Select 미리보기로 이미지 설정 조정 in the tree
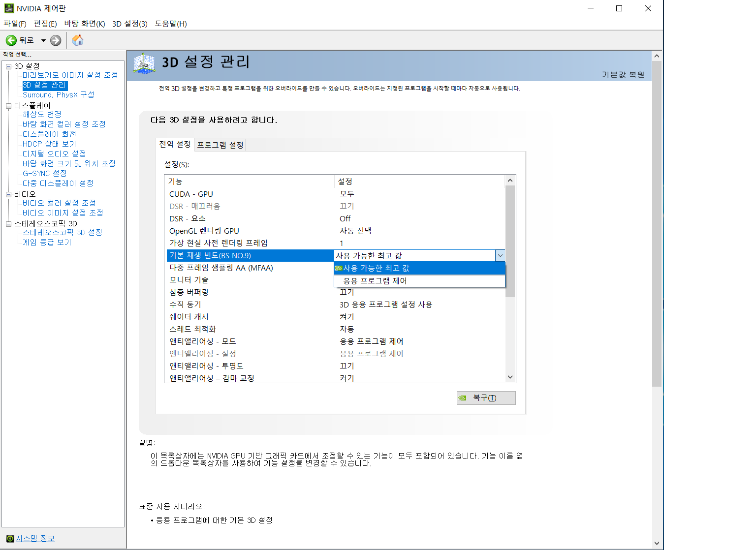756x550 pixels. tap(70, 75)
